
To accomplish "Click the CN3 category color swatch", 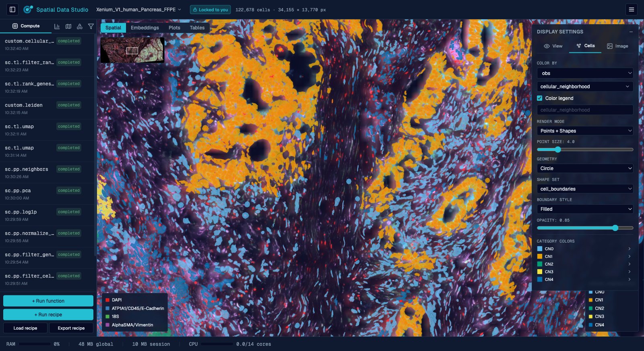I will click(x=540, y=272).
